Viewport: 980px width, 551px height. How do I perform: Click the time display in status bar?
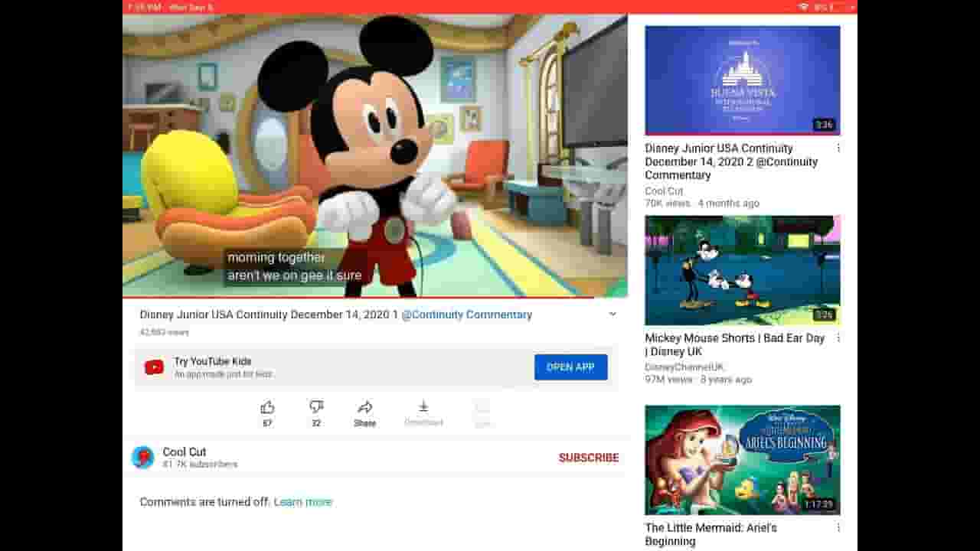click(x=144, y=7)
